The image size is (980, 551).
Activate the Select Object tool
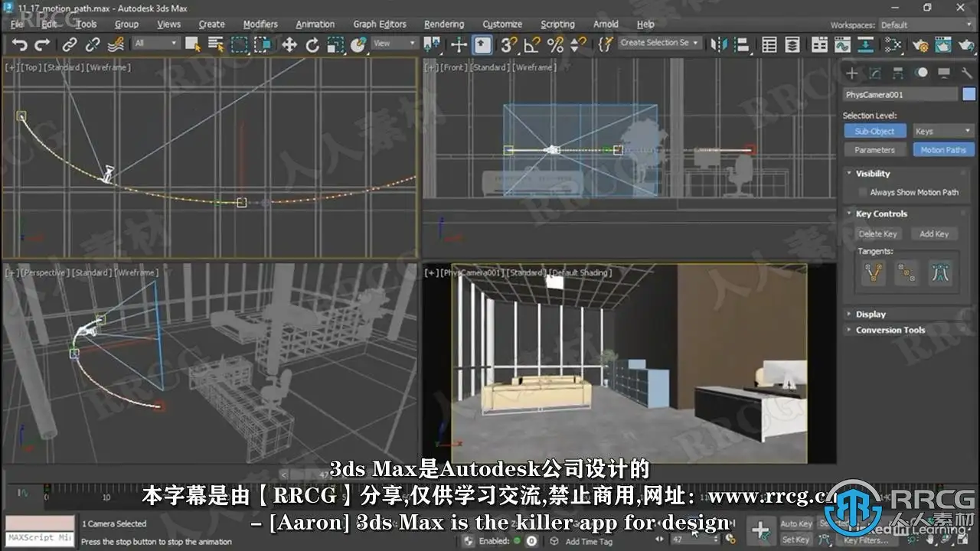coord(193,44)
